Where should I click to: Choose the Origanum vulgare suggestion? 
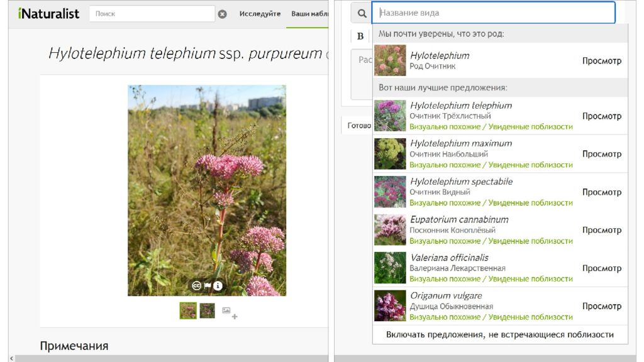pyautogui.click(x=501, y=306)
